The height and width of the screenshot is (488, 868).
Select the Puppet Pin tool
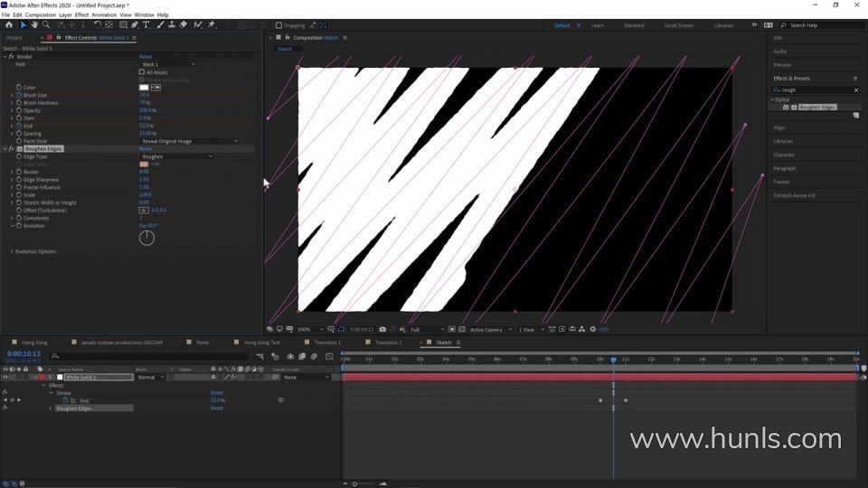[212, 25]
